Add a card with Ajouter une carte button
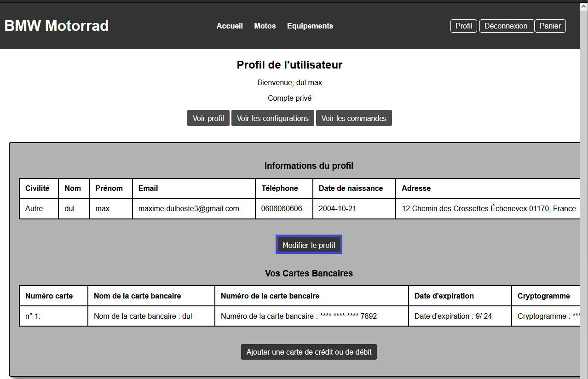The image size is (588, 379). [x=309, y=352]
